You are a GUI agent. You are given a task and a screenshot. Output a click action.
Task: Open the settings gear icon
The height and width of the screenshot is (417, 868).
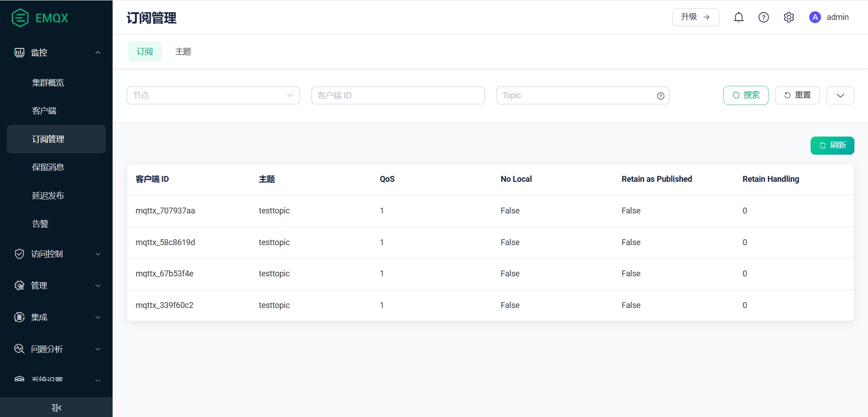click(789, 17)
